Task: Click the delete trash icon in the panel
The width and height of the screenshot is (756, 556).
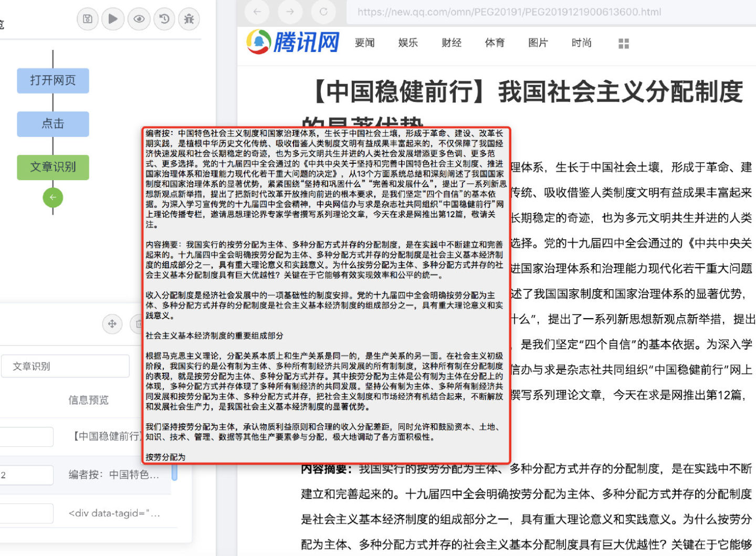Action: (138, 324)
